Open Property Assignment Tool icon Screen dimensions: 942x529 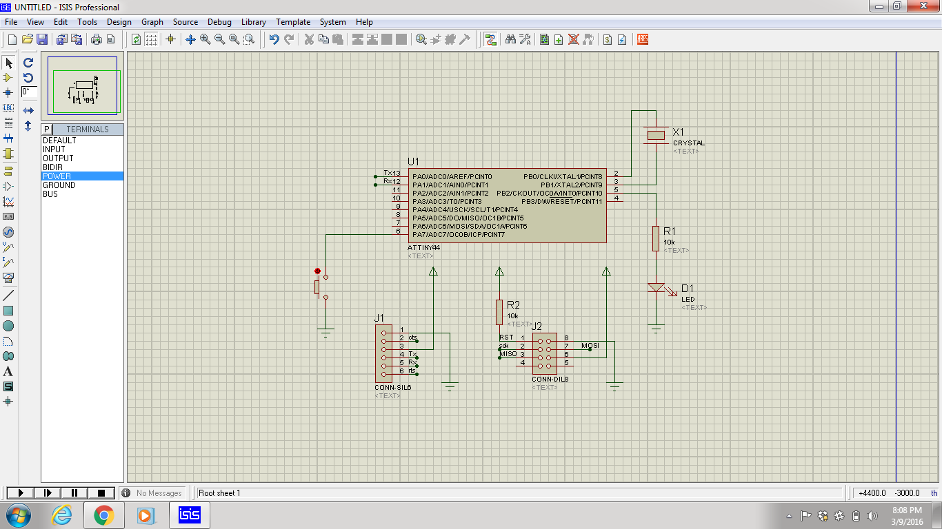pyautogui.click(x=525, y=40)
